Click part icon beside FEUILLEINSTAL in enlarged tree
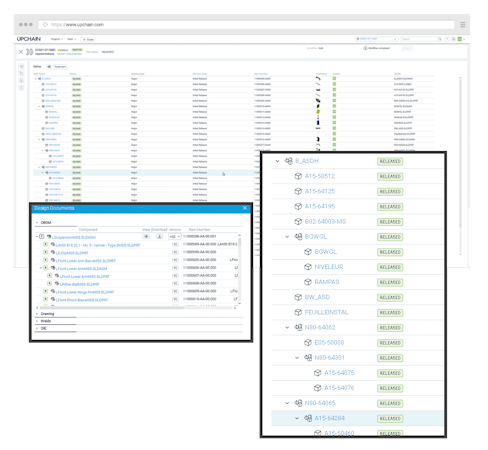This screenshot has width=488, height=450. (x=298, y=312)
